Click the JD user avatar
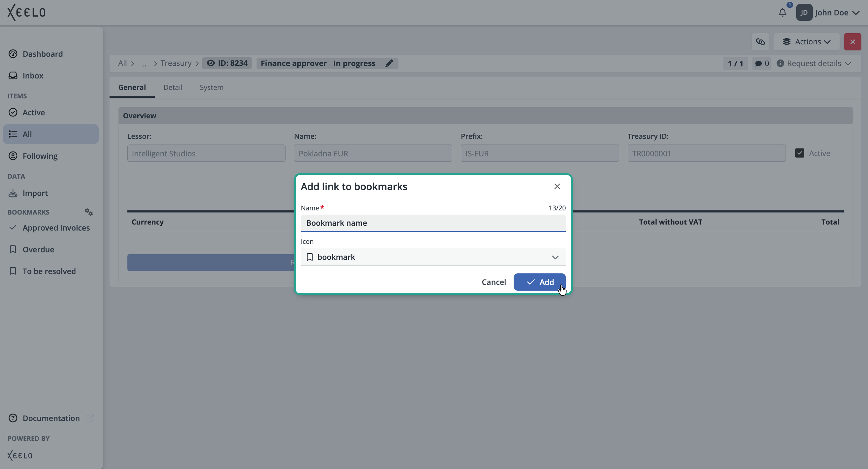This screenshot has height=469, width=868. [804, 13]
